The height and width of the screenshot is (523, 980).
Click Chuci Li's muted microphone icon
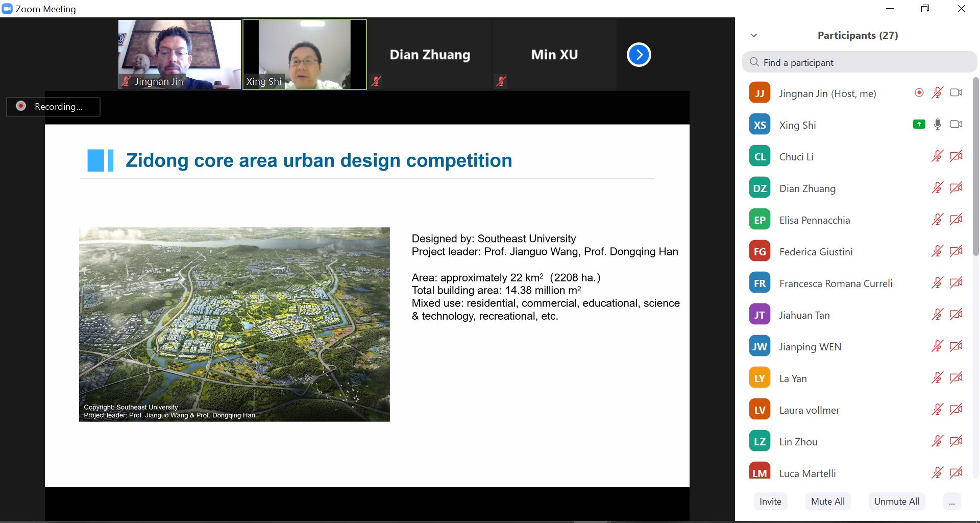[x=937, y=156]
